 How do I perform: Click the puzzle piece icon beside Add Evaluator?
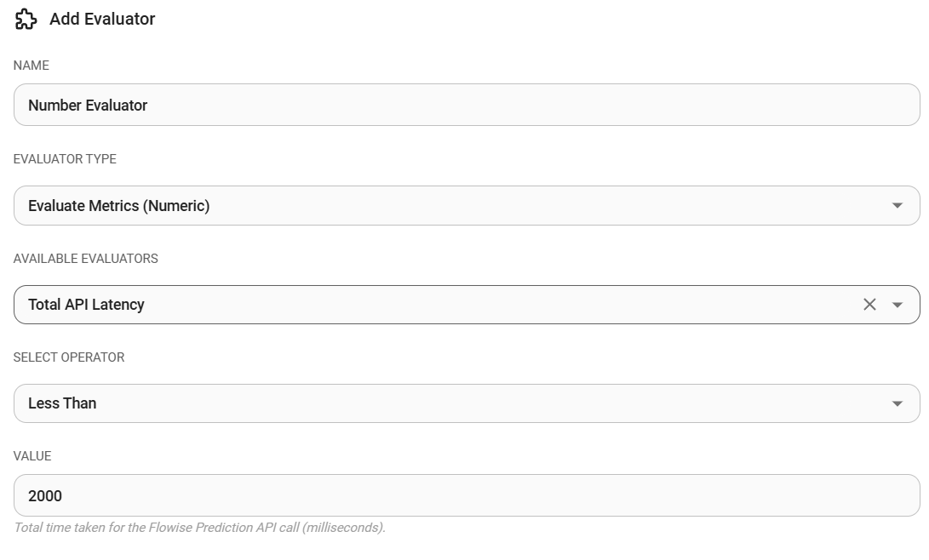26,20
